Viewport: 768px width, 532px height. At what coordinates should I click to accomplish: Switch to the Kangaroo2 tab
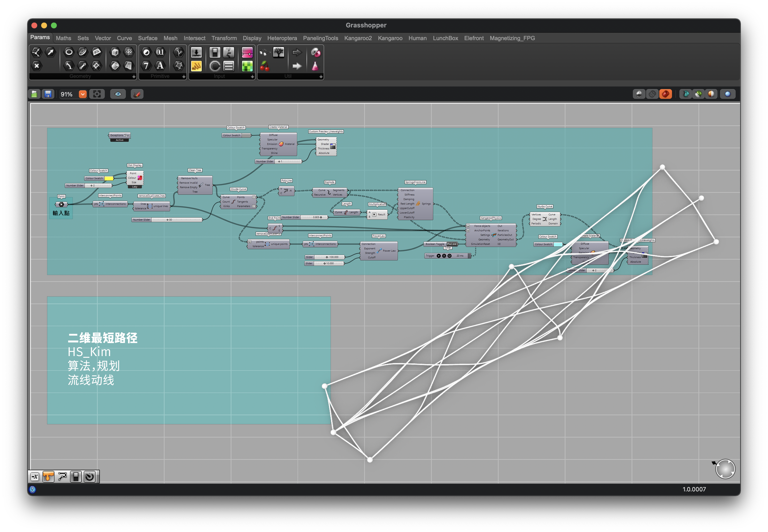tap(358, 38)
